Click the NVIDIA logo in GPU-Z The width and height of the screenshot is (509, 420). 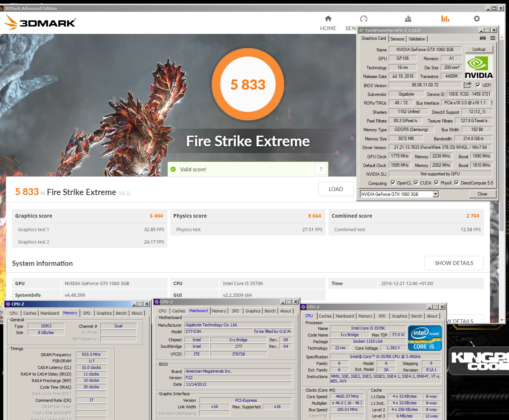479,67
